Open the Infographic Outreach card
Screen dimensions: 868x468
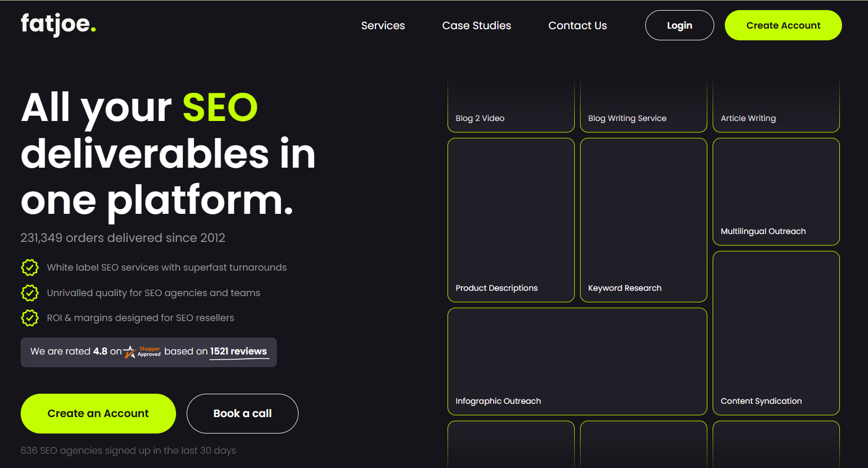pyautogui.click(x=577, y=361)
